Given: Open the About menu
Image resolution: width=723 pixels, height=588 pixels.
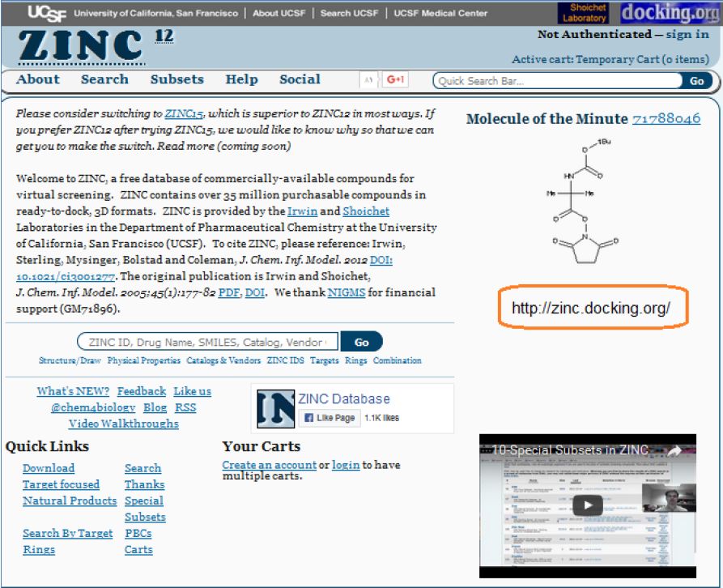Looking at the screenshot, I should pyautogui.click(x=38, y=79).
